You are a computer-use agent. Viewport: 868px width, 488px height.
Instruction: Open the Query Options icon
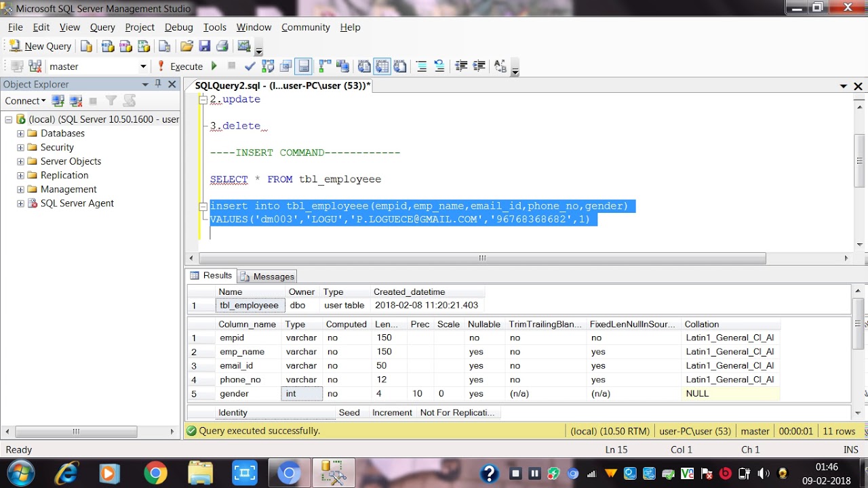click(x=285, y=66)
